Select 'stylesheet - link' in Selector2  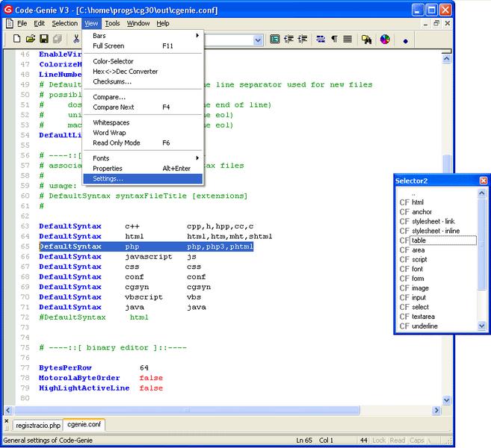[x=433, y=221]
